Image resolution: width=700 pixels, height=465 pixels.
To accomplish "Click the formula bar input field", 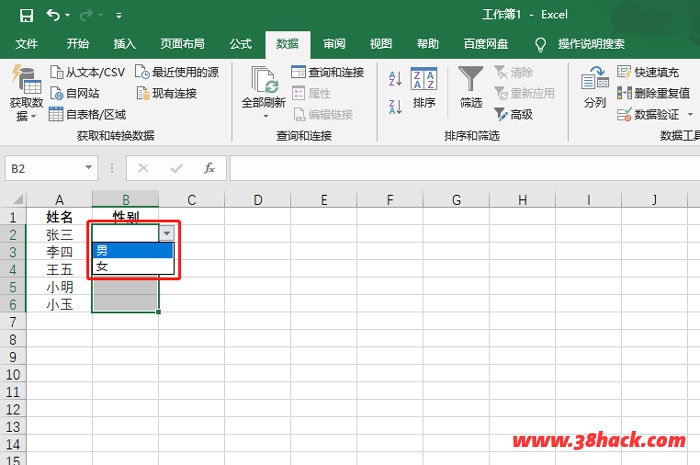I will pos(460,169).
